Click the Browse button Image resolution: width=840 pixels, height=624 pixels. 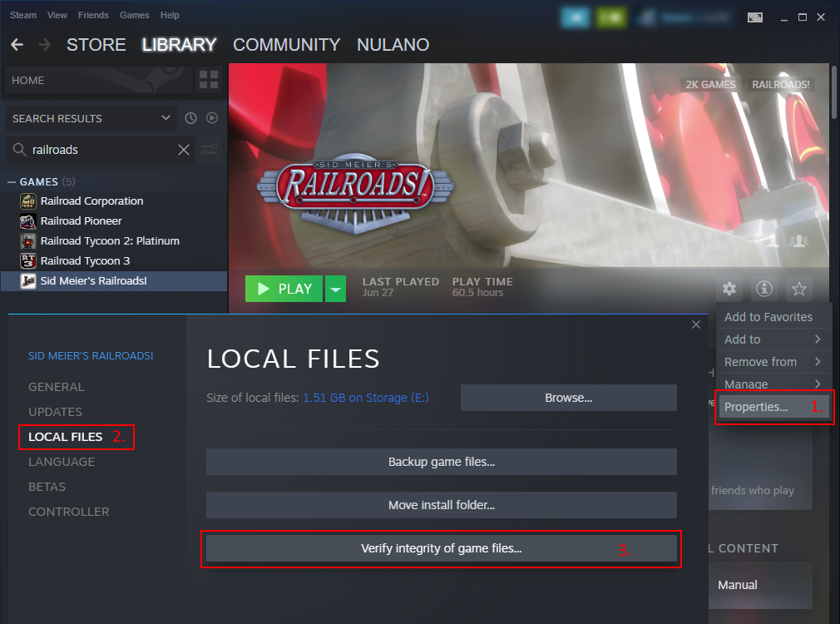pyautogui.click(x=568, y=398)
